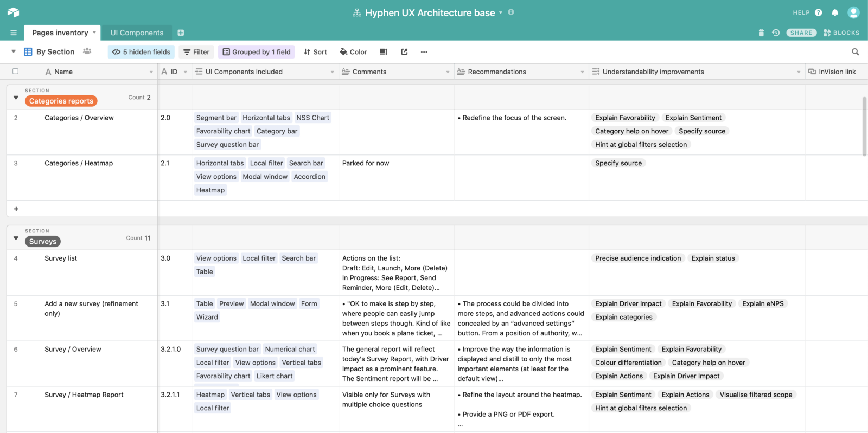Open the Blocks panel
Image resolution: width=868 pixels, height=433 pixels.
(x=841, y=33)
